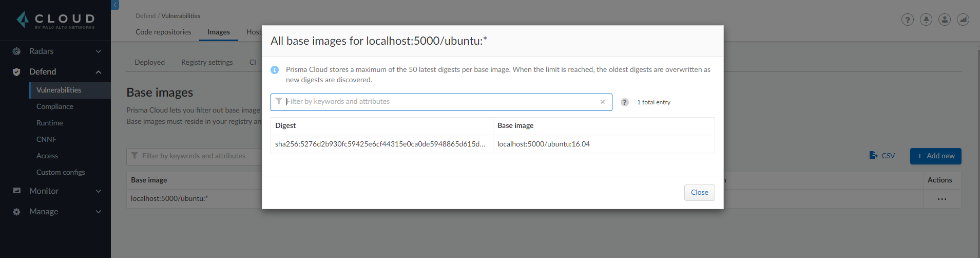Screen dimensions: 980x258
Task: Collapse the sidebar with the arrow handle
Action: point(115,5)
